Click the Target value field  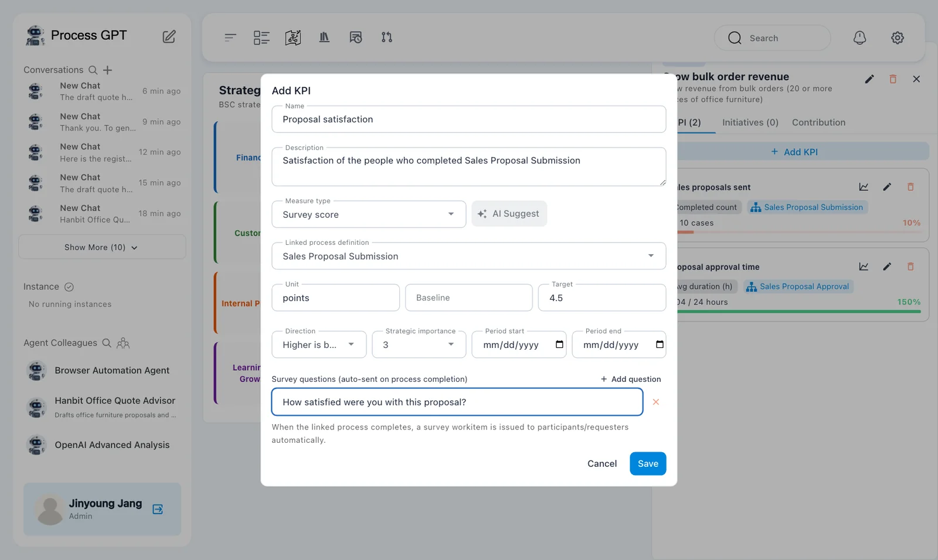602,298
